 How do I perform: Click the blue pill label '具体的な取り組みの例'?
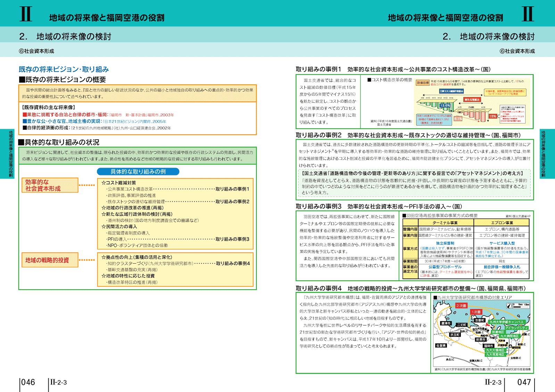(x=138, y=172)
